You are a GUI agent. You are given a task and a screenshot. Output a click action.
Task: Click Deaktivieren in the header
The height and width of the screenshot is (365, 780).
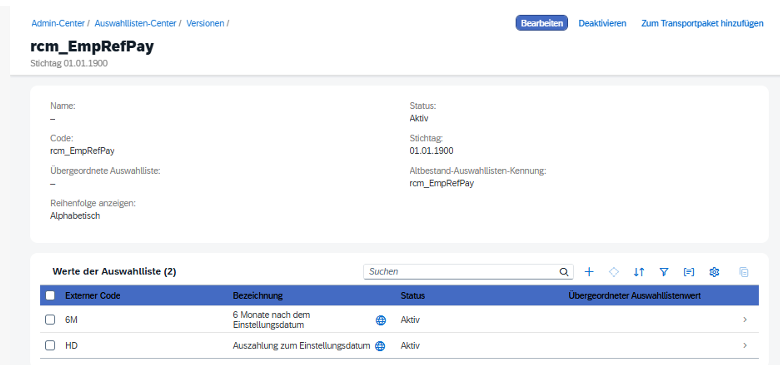coord(602,23)
